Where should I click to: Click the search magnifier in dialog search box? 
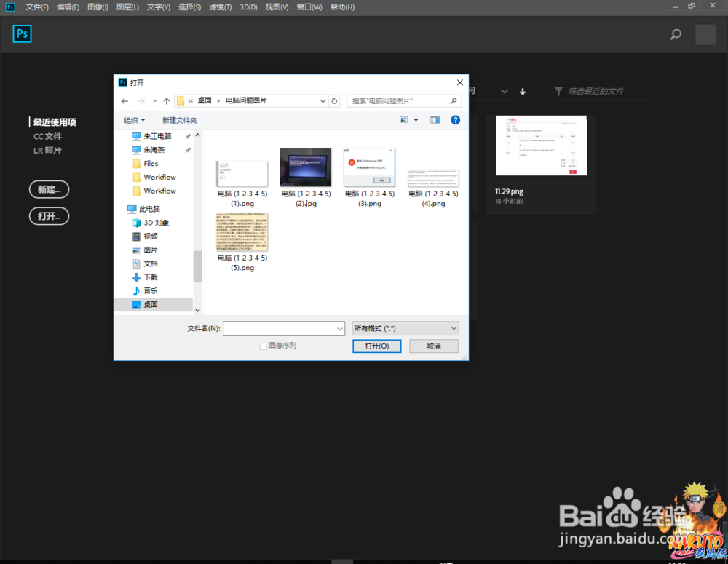(454, 100)
